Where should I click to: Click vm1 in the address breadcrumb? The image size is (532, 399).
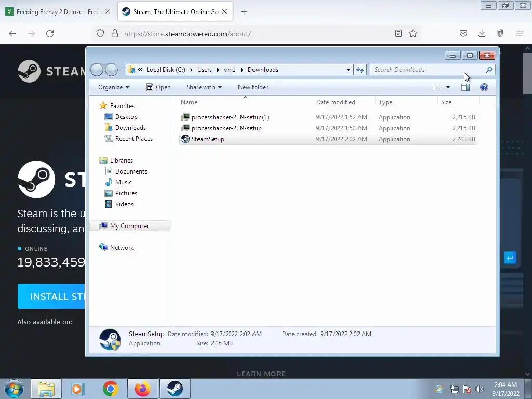(x=229, y=70)
